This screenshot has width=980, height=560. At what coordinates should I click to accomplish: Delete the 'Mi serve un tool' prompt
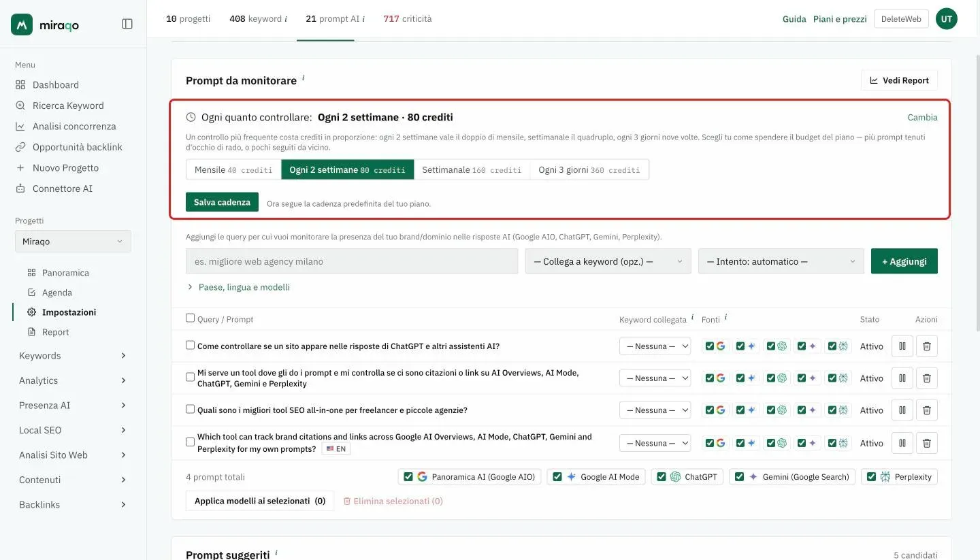click(927, 378)
